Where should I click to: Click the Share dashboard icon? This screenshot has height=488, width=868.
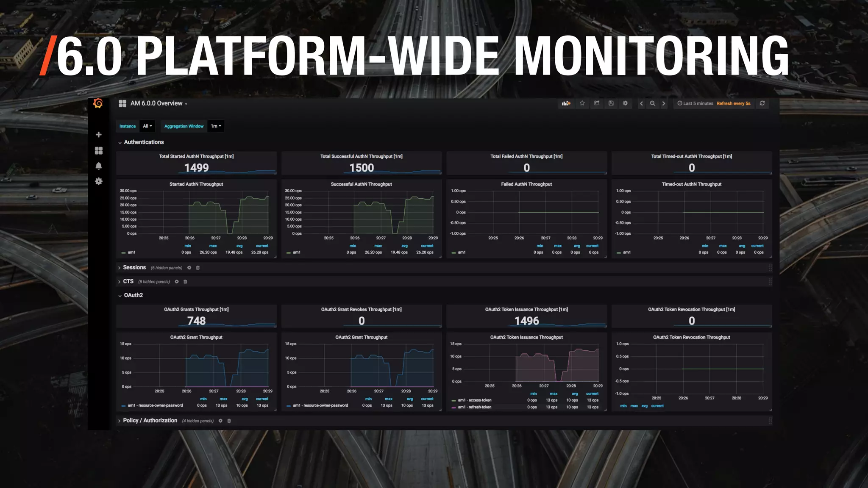click(x=597, y=103)
